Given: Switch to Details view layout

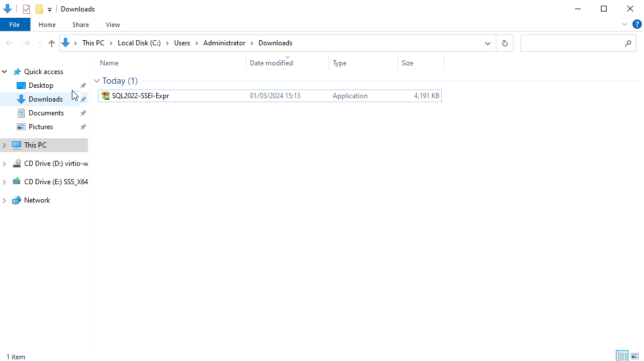Looking at the screenshot, I should 622,356.
